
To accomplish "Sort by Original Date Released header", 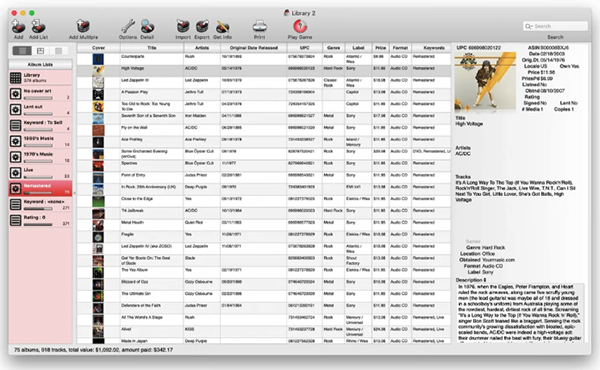I will coord(253,48).
